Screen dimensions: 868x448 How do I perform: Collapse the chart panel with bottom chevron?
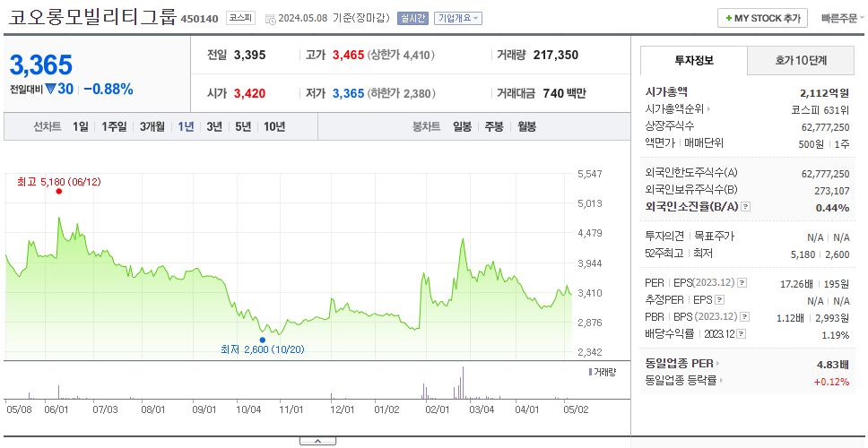(x=317, y=441)
